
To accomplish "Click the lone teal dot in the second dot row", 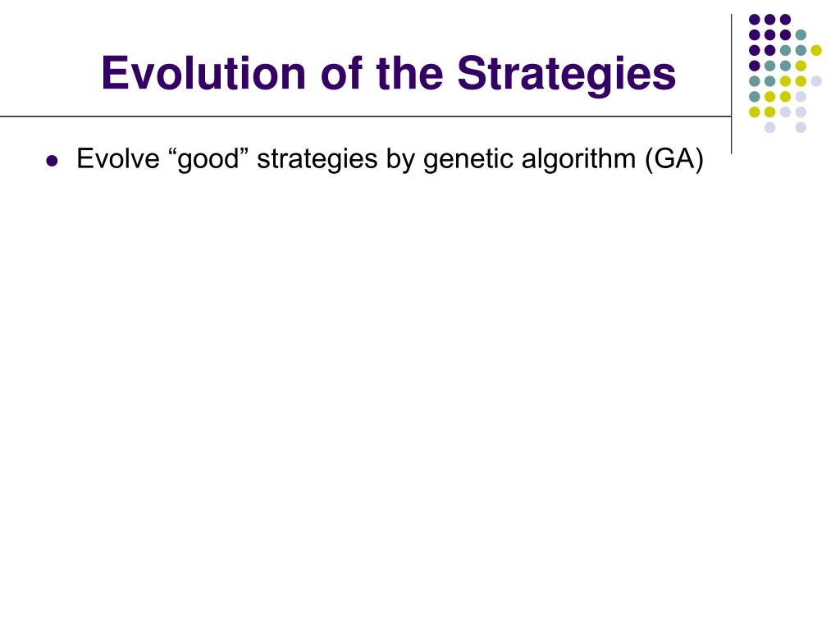I will 801,35.
